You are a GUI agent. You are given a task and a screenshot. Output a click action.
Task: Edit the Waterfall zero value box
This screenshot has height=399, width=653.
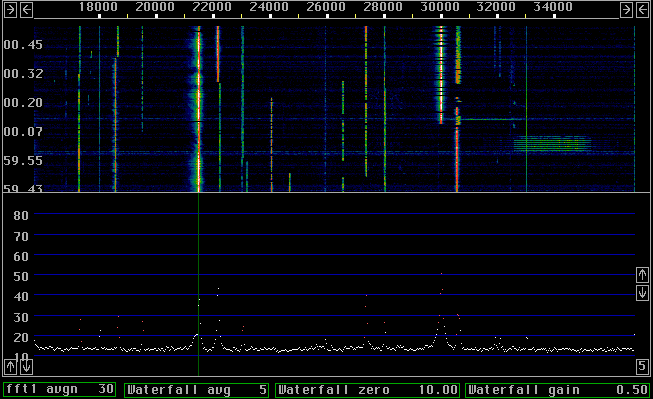(367, 390)
